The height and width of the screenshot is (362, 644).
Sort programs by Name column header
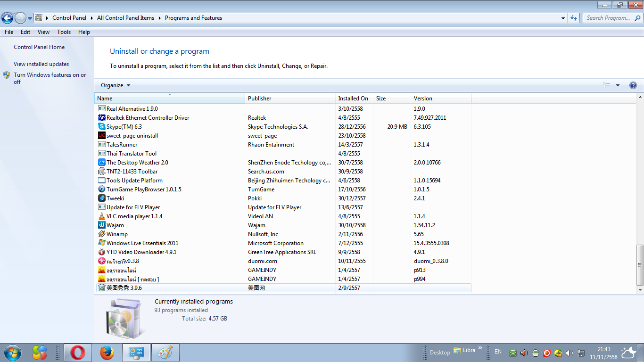pyautogui.click(x=170, y=99)
